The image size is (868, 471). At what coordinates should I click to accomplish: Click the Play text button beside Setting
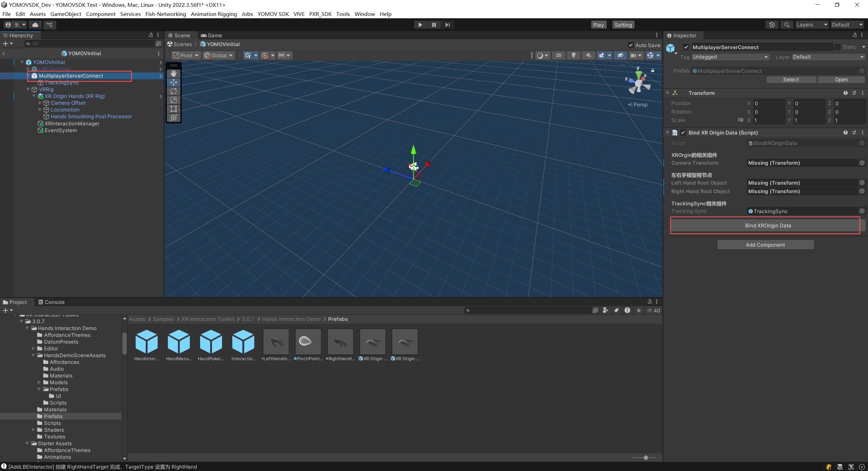(x=598, y=25)
